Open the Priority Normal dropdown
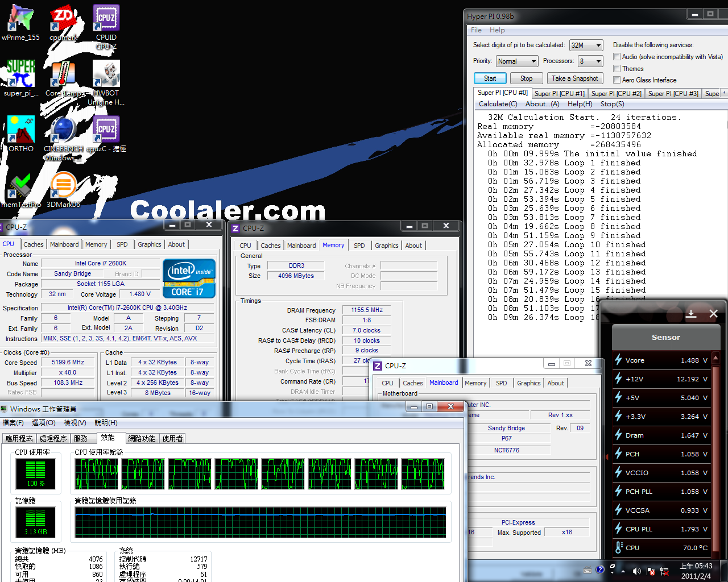 516,61
